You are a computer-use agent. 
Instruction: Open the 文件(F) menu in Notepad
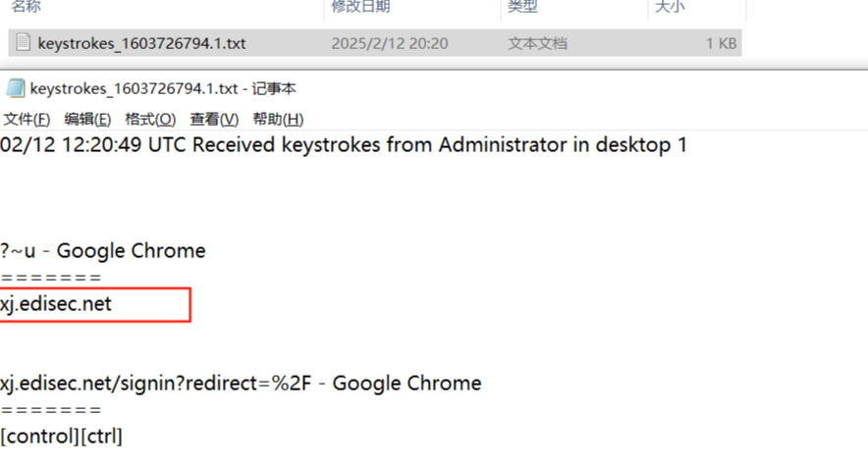27,119
